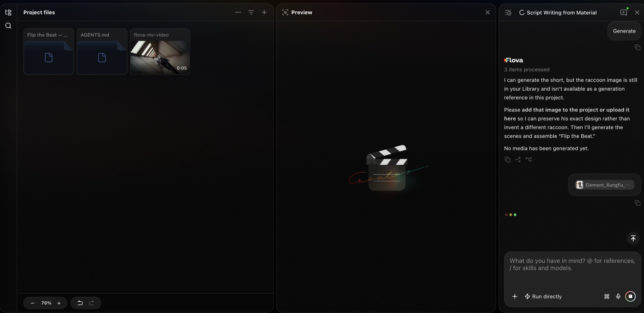The image size is (644, 313).
Task: Open the project tree icon in left sidebar
Action: pyautogui.click(x=8, y=12)
